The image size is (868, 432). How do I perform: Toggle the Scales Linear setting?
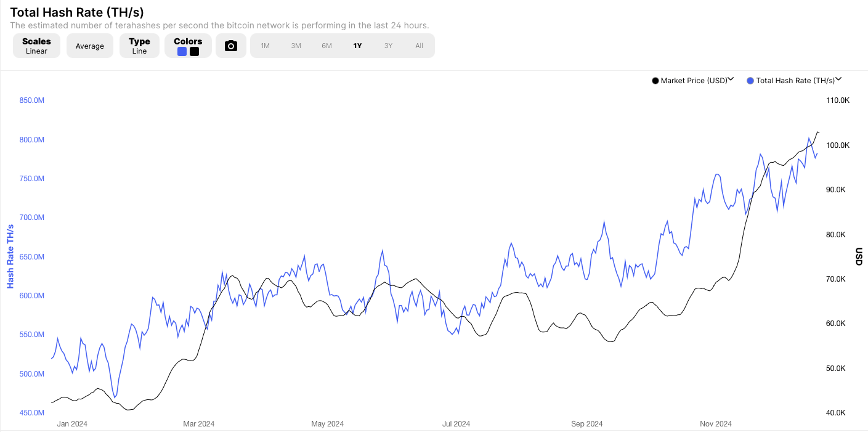click(36, 46)
